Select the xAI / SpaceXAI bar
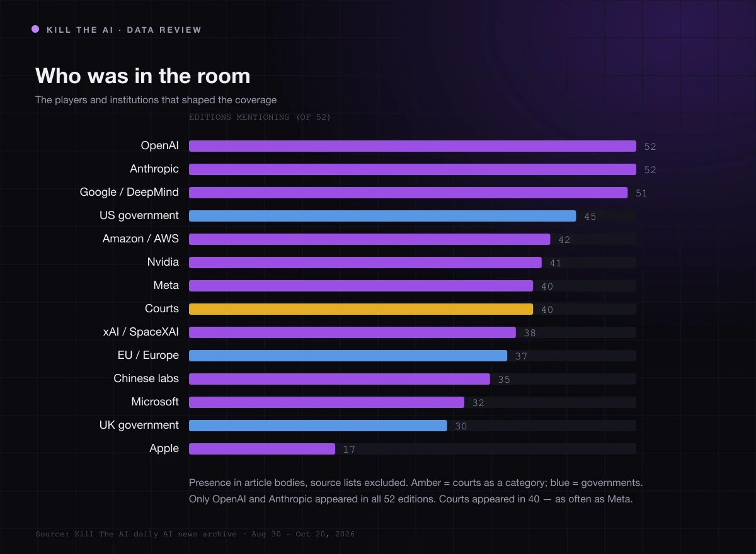This screenshot has width=756, height=554. (x=352, y=332)
